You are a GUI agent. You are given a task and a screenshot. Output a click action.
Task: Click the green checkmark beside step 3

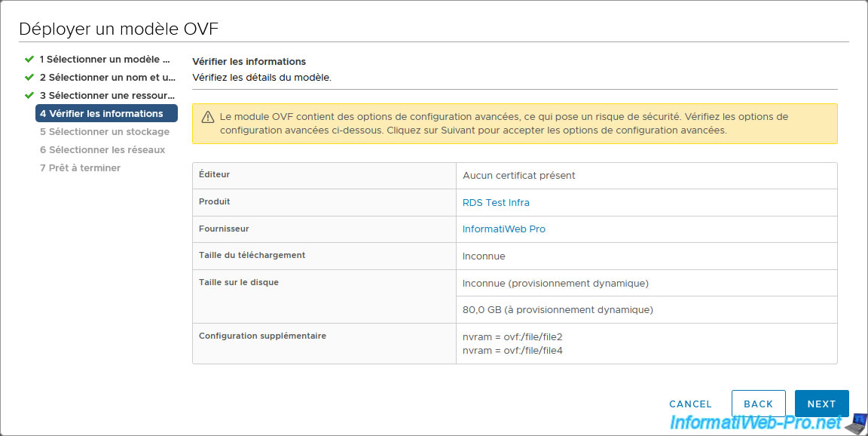(29, 95)
